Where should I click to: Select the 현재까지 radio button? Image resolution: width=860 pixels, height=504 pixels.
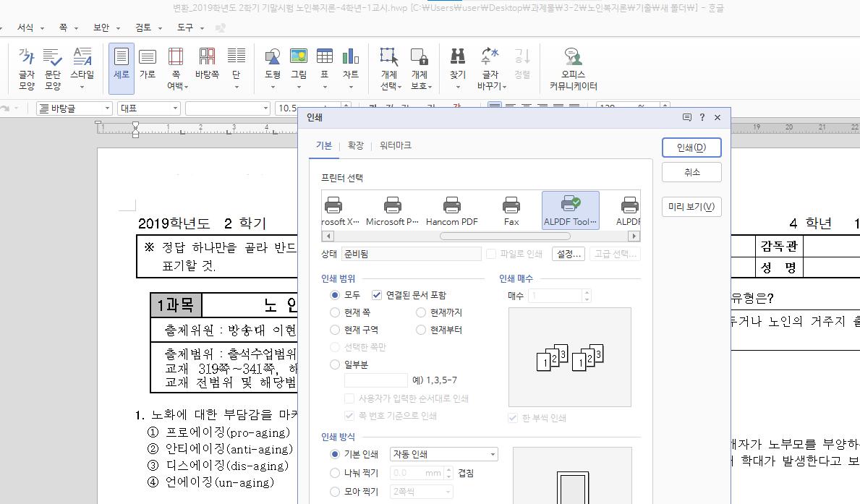click(x=421, y=312)
